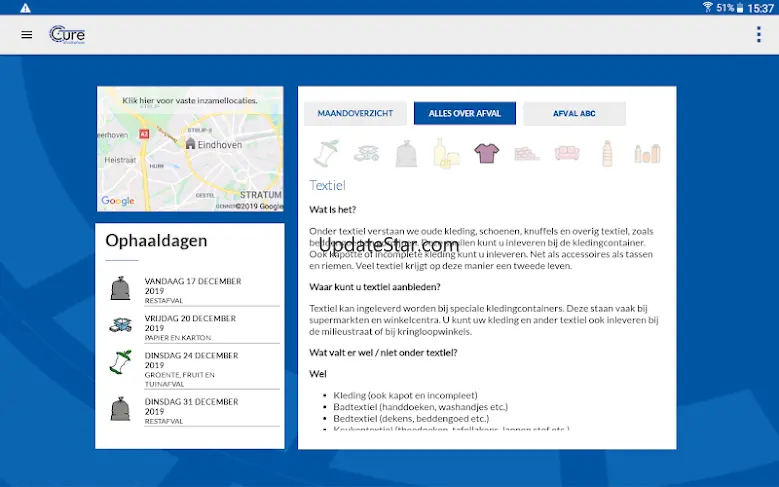The image size is (779, 487).
Task: Tap the Cure logo in the header
Action: coord(67,35)
